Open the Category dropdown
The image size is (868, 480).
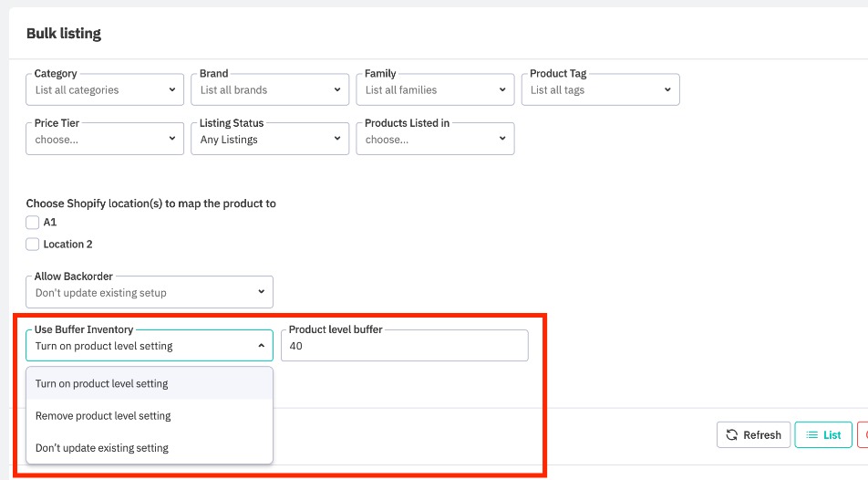105,89
